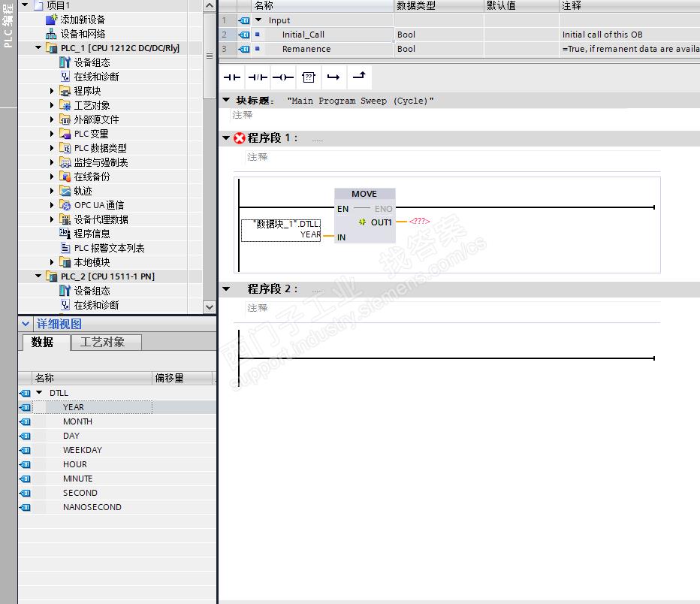Click the 偏移量 column header
This screenshot has width=700, height=604.
[x=183, y=378]
